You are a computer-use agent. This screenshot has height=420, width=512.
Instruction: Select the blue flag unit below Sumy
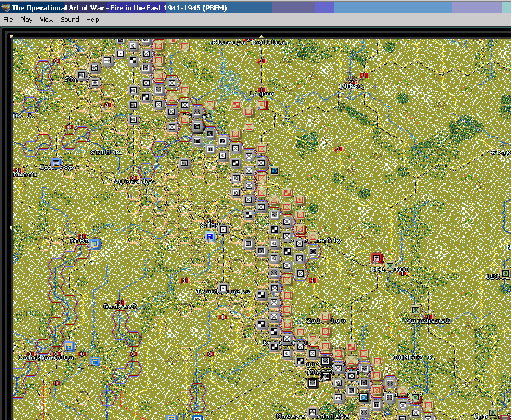point(210,236)
